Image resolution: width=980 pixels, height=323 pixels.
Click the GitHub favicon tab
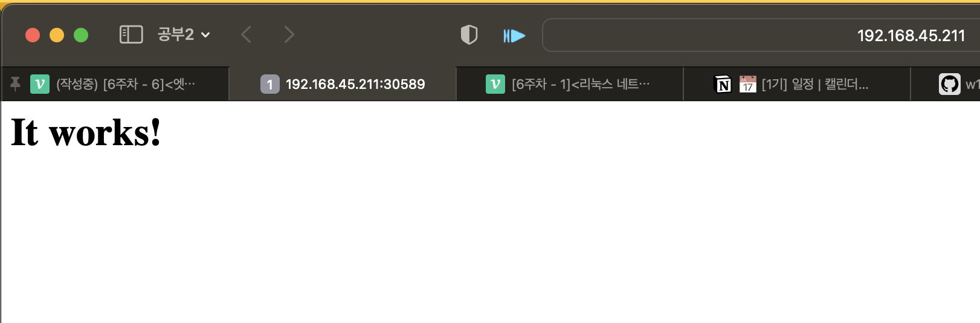(x=949, y=84)
